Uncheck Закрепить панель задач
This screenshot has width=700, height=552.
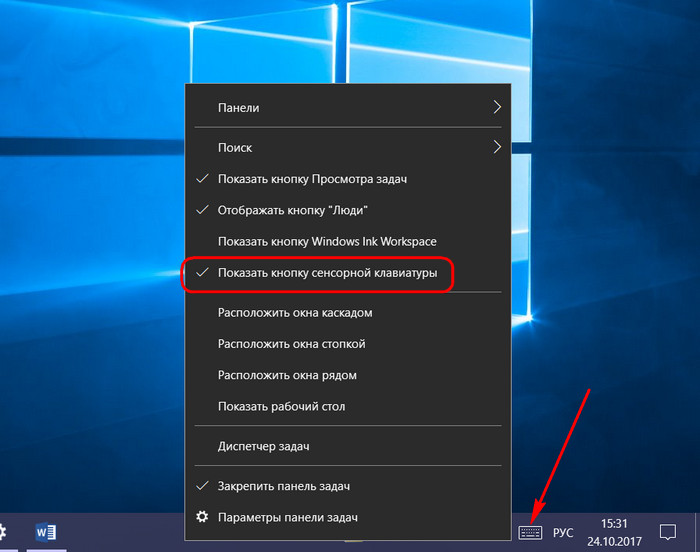tap(283, 486)
